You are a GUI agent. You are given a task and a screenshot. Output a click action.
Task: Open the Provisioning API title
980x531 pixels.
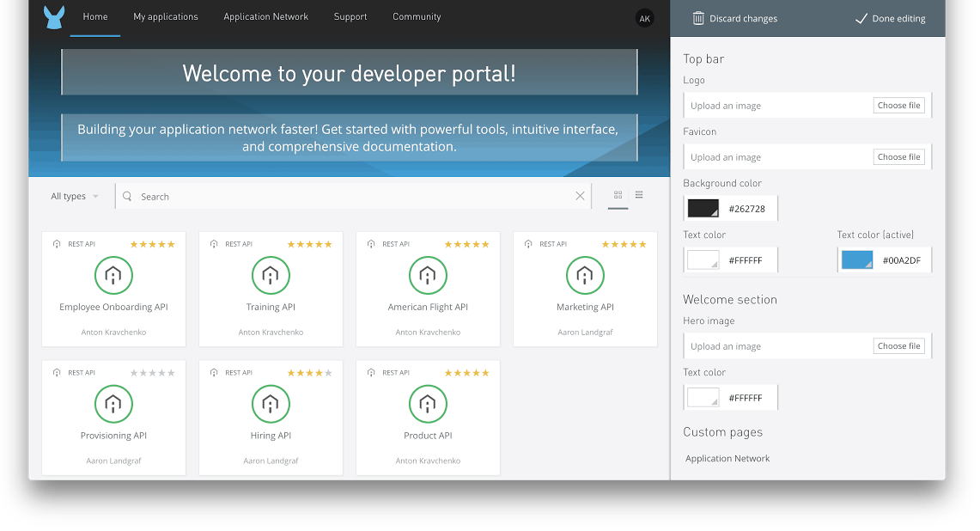pyautogui.click(x=113, y=436)
